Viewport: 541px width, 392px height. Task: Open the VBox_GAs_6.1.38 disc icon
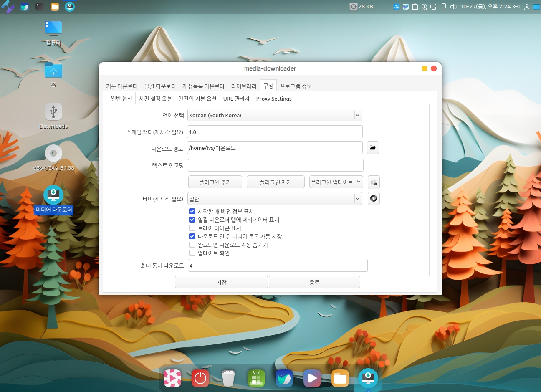[53, 154]
